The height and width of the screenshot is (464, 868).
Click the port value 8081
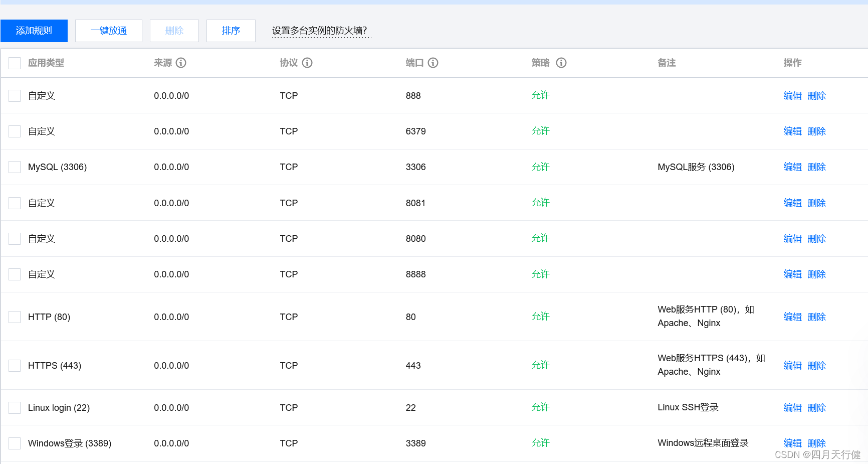tap(415, 203)
